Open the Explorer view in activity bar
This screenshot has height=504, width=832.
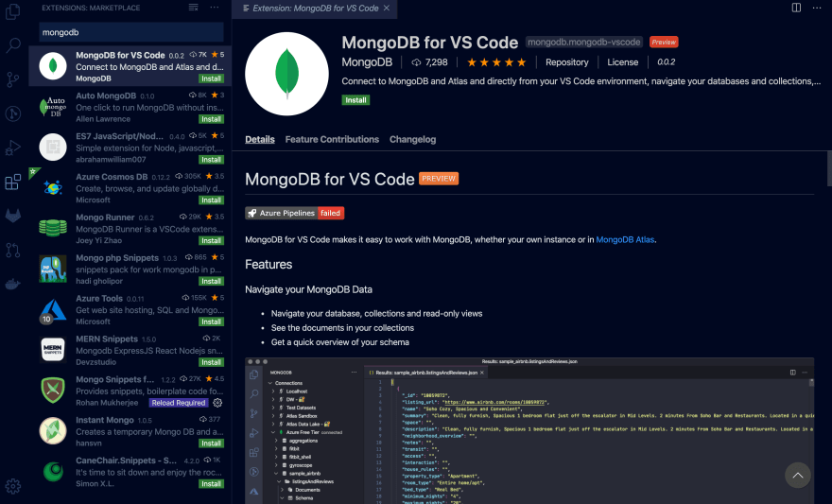[12, 11]
